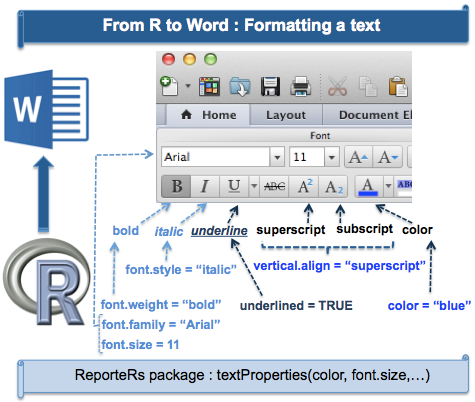
Task: Click the 'font.weight = "bold"' text
Action: pyautogui.click(x=161, y=305)
